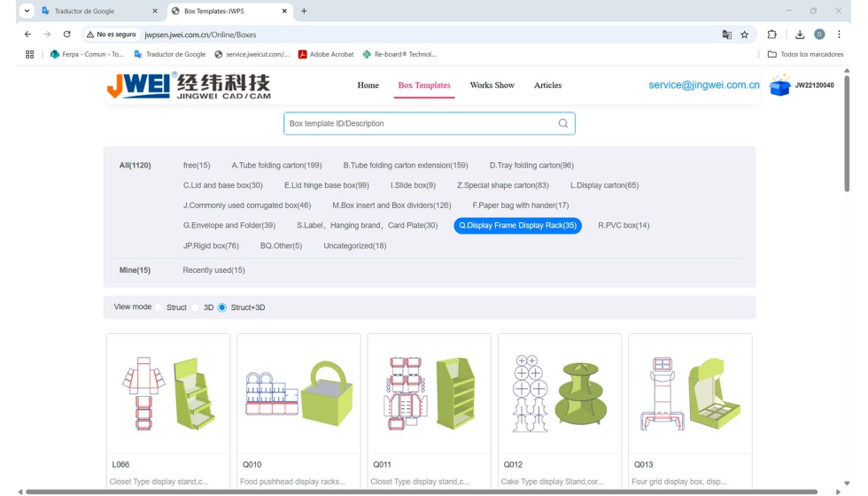This screenshot has width=868, height=496.
Task: Close the Box Templates-JWPS tab
Action: pos(284,11)
